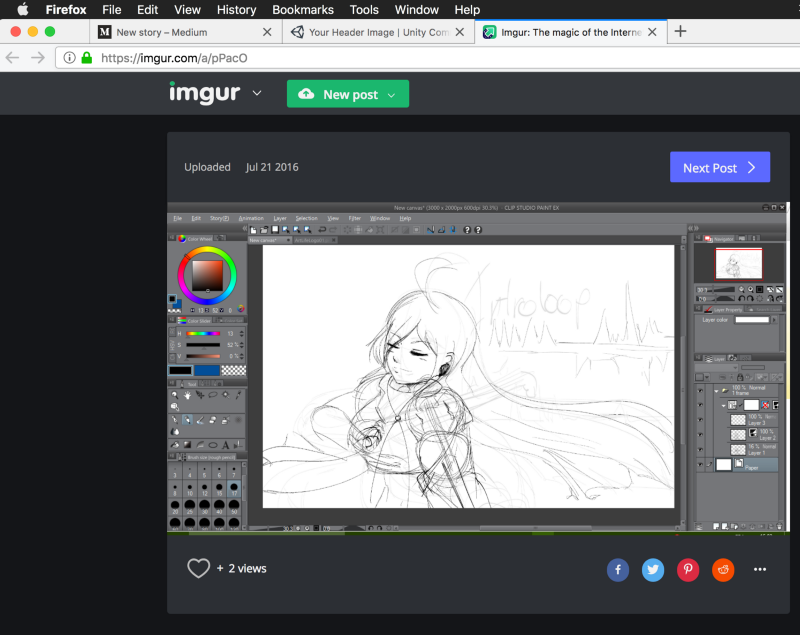800x635 pixels.
Task: Expand the Layer color arrow in Layer Property
Action: (x=774, y=320)
